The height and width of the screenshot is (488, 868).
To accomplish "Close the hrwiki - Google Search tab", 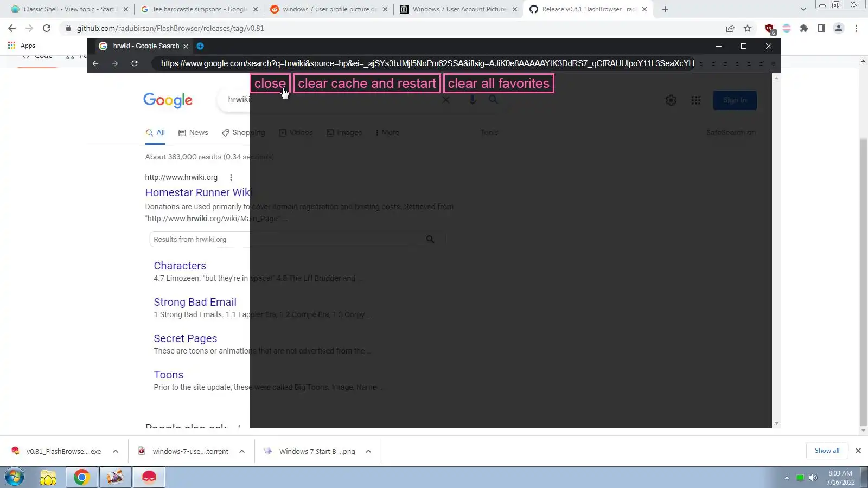I will click(x=186, y=46).
